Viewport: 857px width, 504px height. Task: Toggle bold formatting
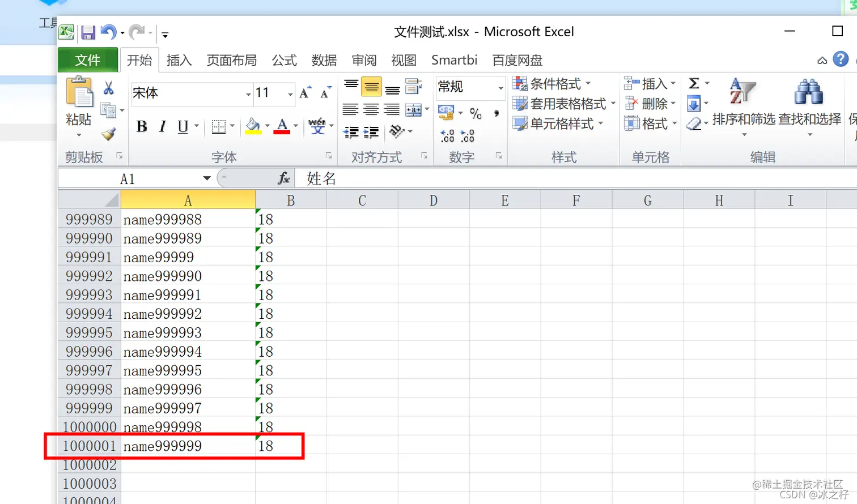(x=142, y=126)
